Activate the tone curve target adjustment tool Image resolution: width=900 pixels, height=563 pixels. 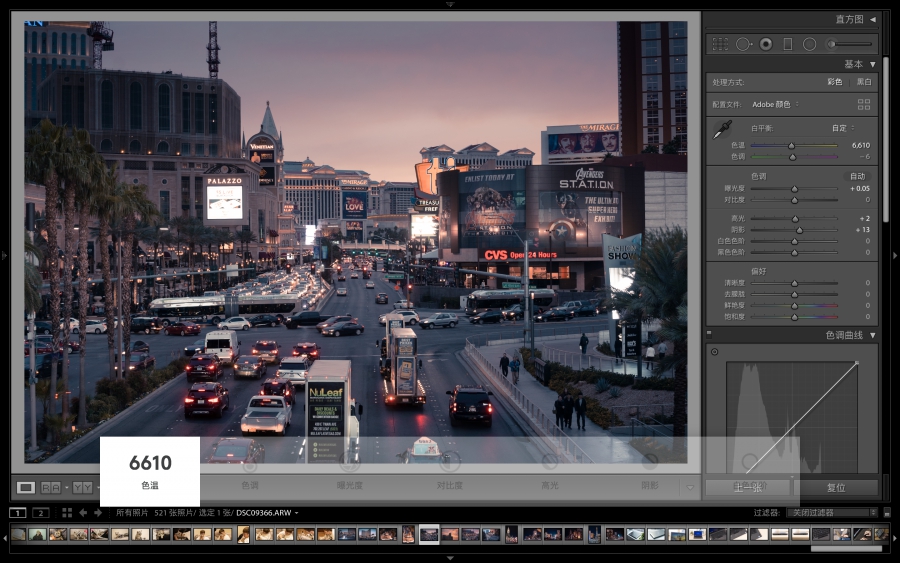click(x=715, y=352)
